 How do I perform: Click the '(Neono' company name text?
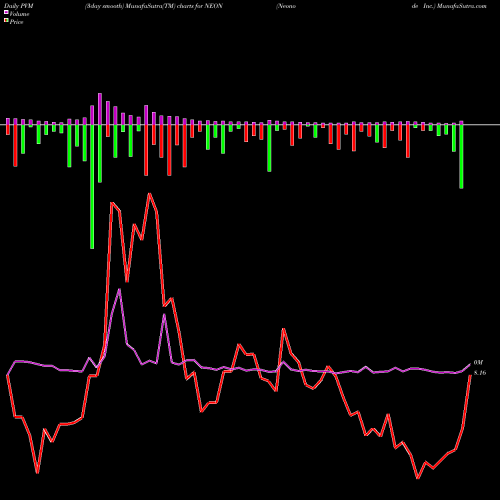tap(286, 6)
